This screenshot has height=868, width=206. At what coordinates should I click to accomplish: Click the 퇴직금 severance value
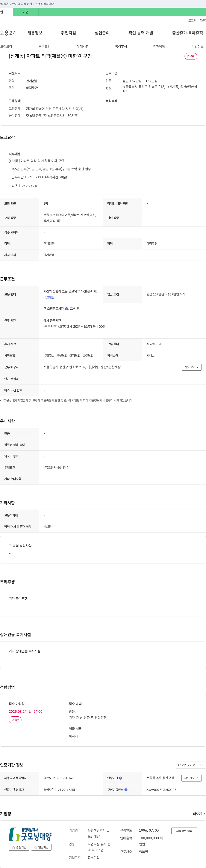151,355
